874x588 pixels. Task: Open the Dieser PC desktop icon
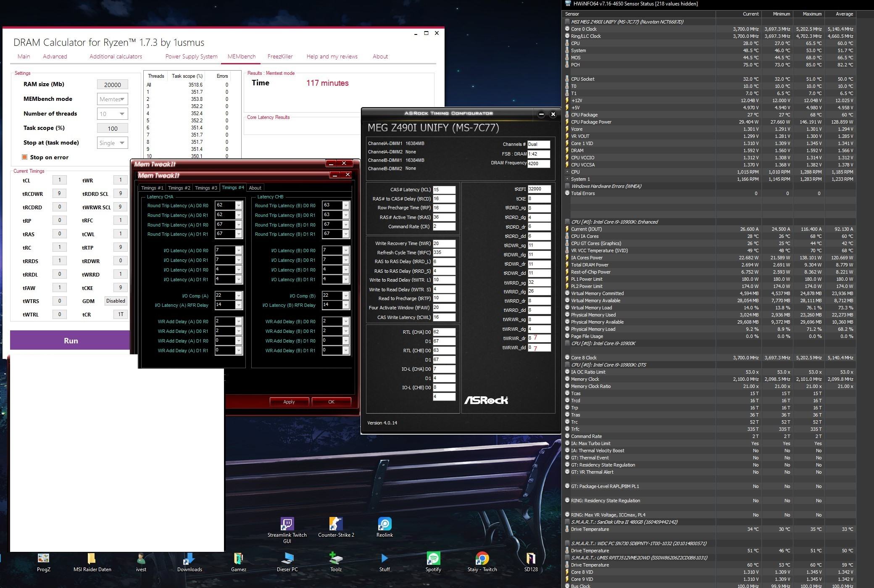287,559
